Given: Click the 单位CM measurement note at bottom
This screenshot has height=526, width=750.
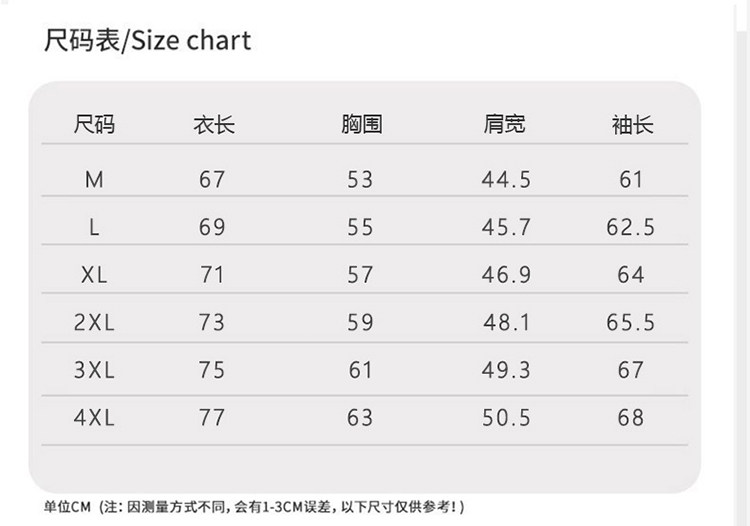Looking at the screenshot, I should pyautogui.click(x=254, y=507).
